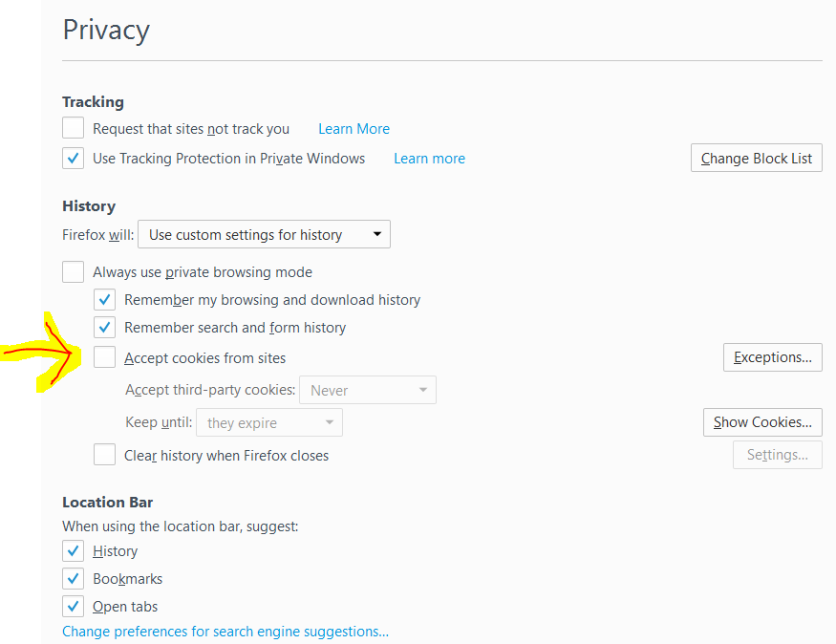Click the Change Block List button
The width and height of the screenshot is (836, 644).
pyautogui.click(x=756, y=158)
